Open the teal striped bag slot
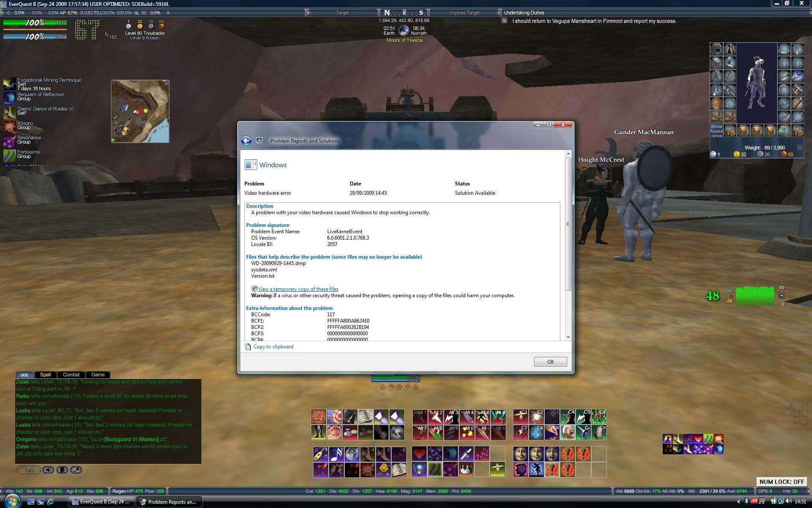 (x=784, y=130)
